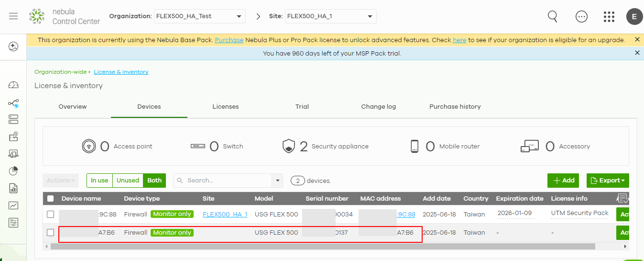The width and height of the screenshot is (644, 261).
Task: Click the expiration date 2026-01-09
Action: pos(514,213)
